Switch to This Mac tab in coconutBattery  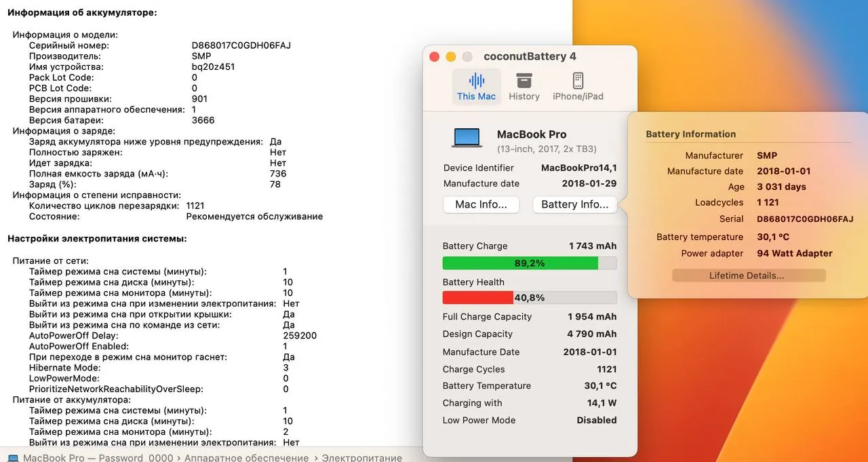point(477,87)
